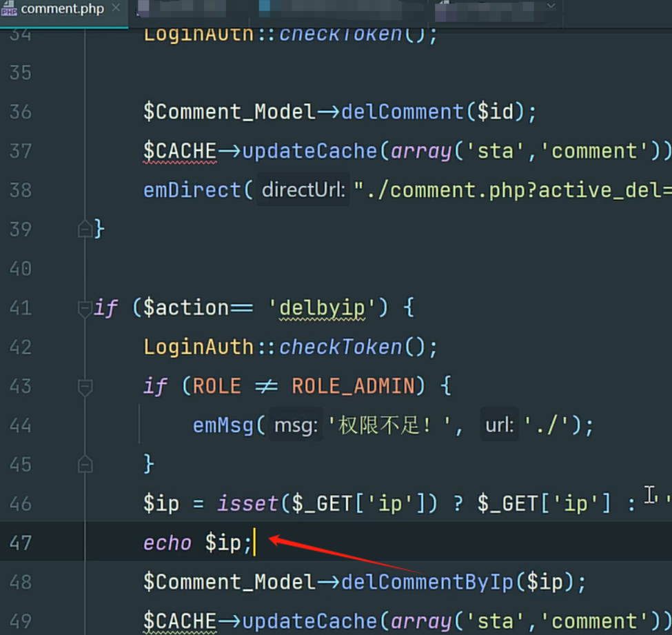
Task: Close the comment.php editor tab
Action: point(116,8)
